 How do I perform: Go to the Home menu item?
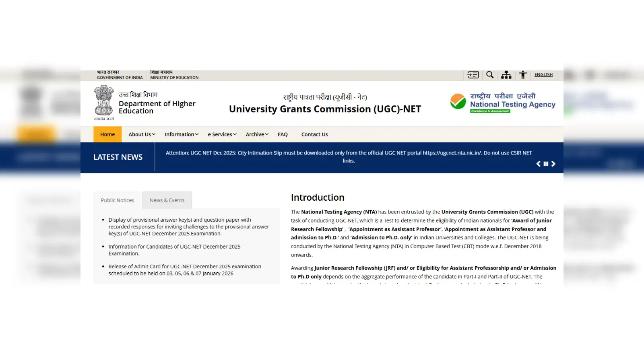[107, 134]
